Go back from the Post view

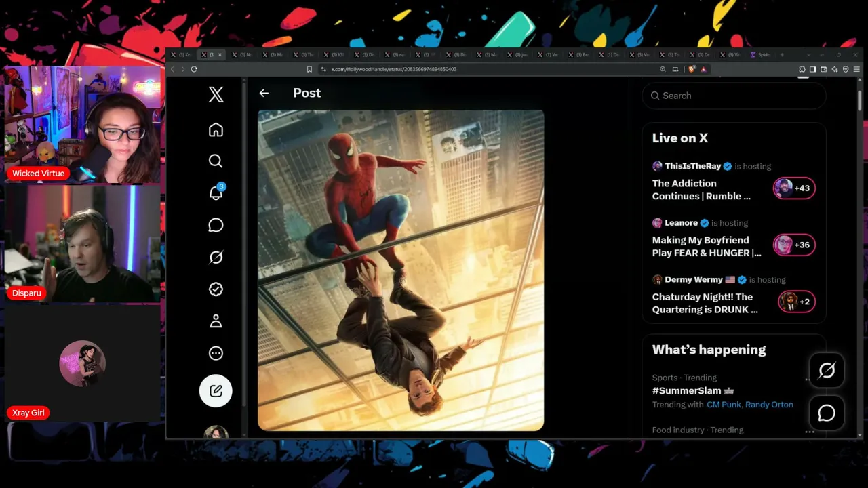pyautogui.click(x=264, y=93)
